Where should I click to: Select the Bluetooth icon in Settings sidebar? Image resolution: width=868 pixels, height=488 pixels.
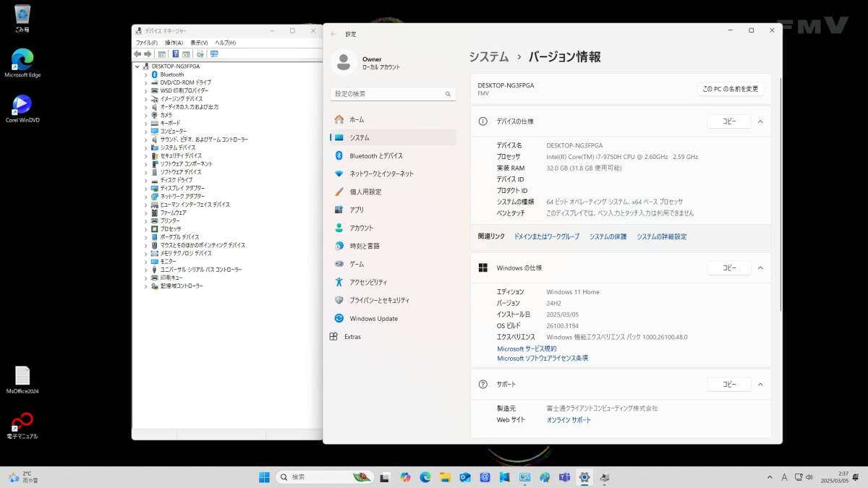pos(339,155)
